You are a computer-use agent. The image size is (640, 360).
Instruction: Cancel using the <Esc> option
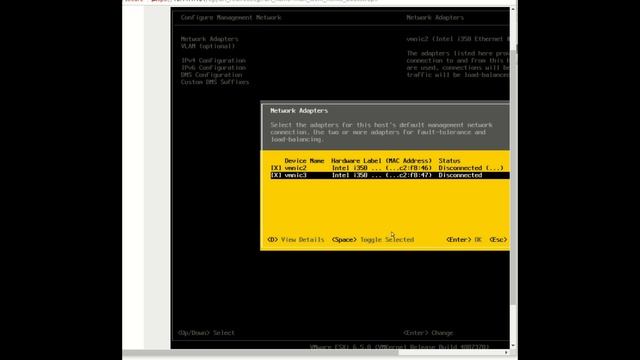pyautogui.click(x=498, y=240)
